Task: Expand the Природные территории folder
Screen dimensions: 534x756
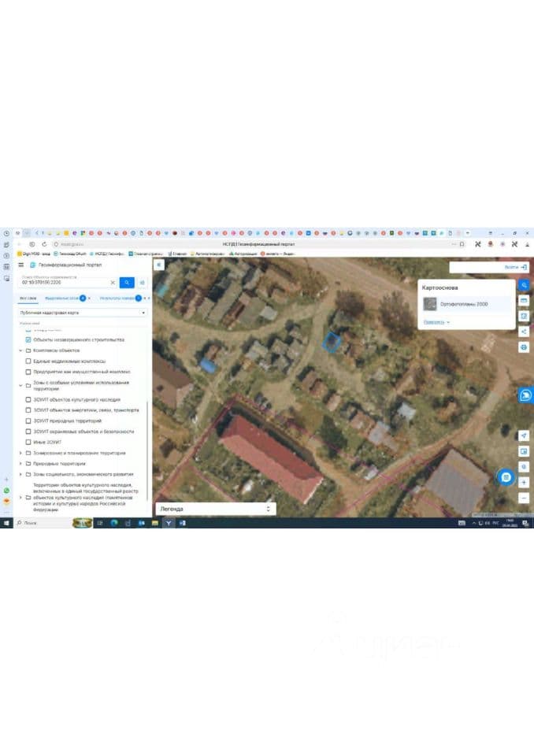Action: [x=20, y=464]
